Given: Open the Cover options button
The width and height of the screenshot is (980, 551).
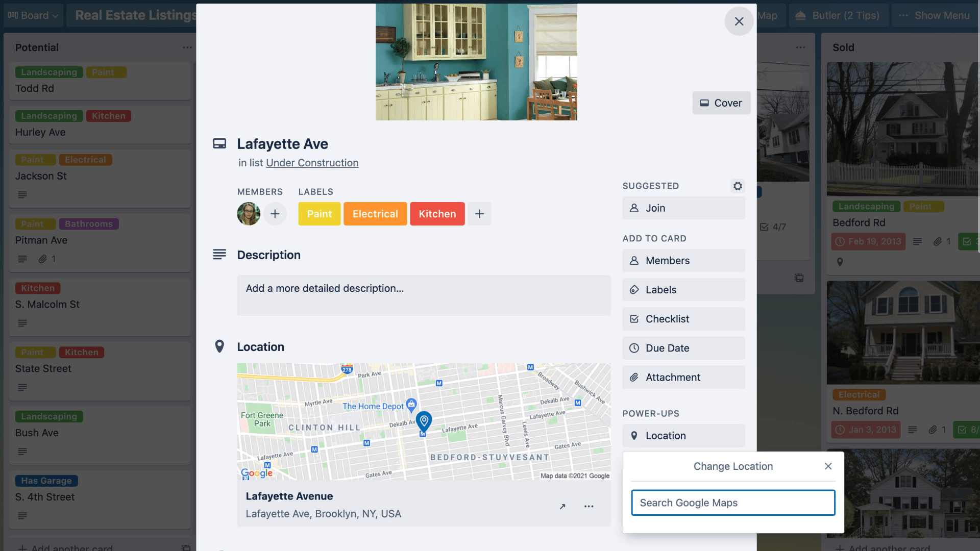Looking at the screenshot, I should (721, 103).
